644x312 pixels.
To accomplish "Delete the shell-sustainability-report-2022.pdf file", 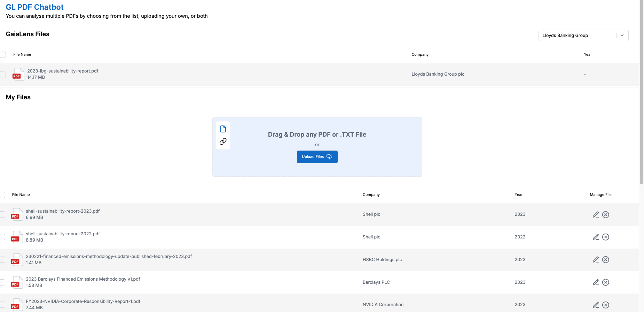I will click(606, 237).
